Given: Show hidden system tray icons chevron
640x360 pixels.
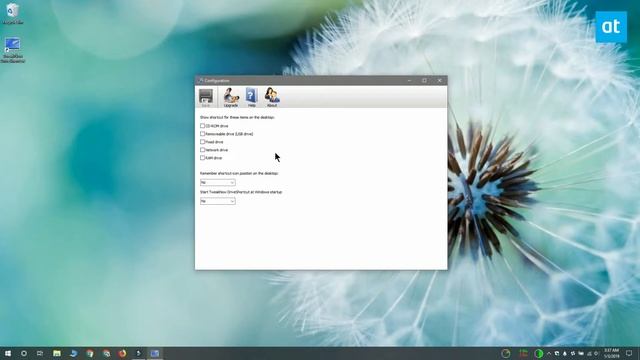Looking at the screenshot, I should (x=549, y=353).
